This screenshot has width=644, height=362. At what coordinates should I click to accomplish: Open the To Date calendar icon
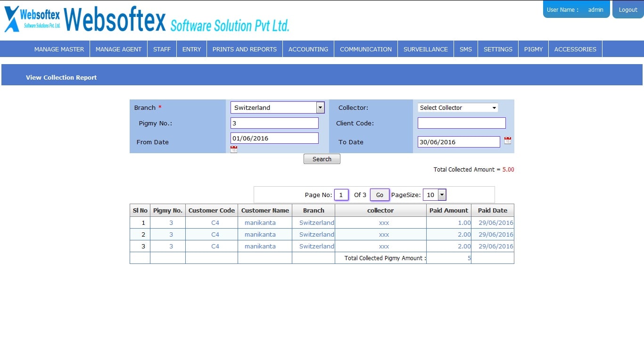508,140
